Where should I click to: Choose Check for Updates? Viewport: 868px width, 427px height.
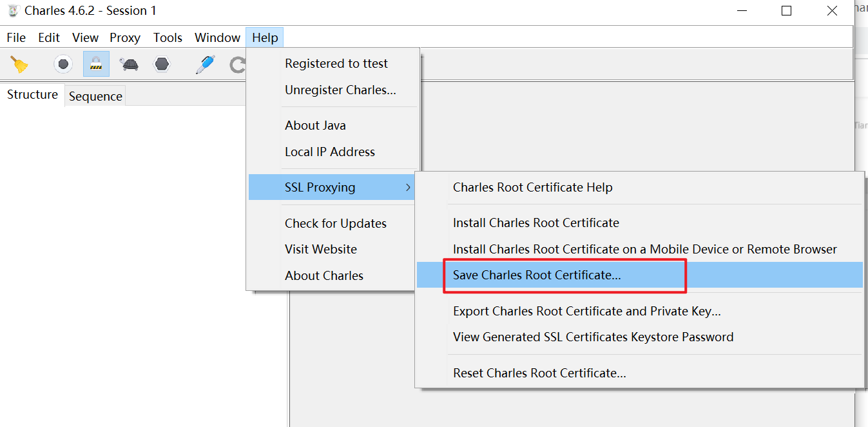333,223
